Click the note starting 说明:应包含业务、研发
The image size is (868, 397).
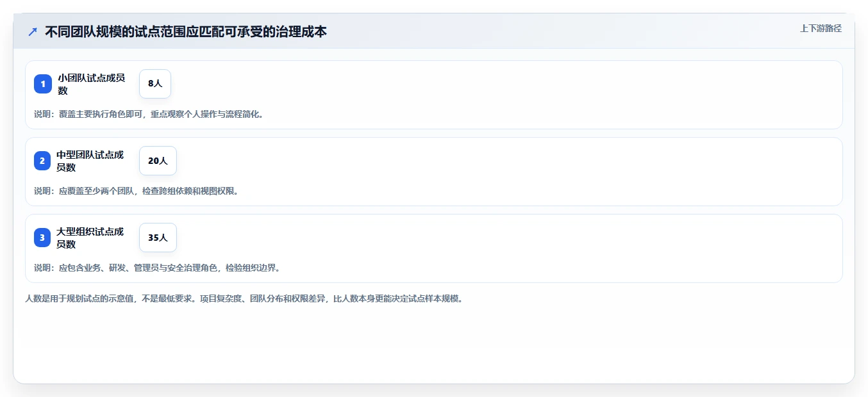click(x=157, y=268)
